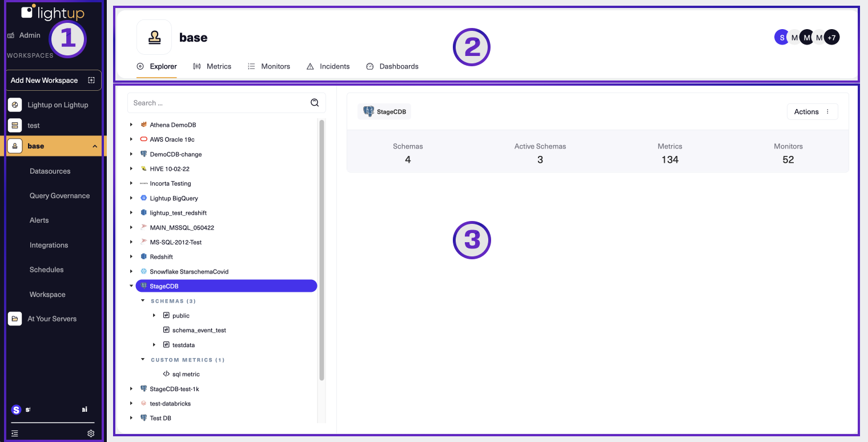Select lightup_test_redshift datasource
This screenshot has height=442, width=868.
(x=178, y=213)
